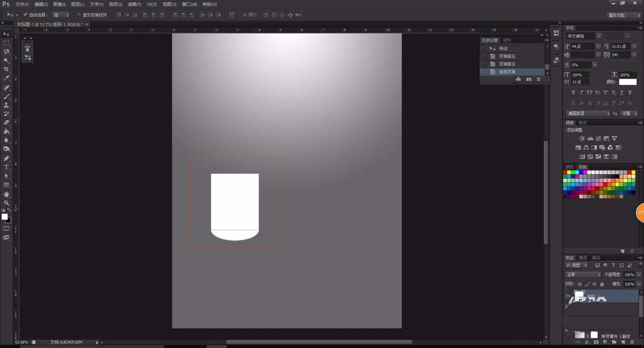Click the white text color swatch in Character panel
The image size is (644, 348).
pyautogui.click(x=627, y=82)
